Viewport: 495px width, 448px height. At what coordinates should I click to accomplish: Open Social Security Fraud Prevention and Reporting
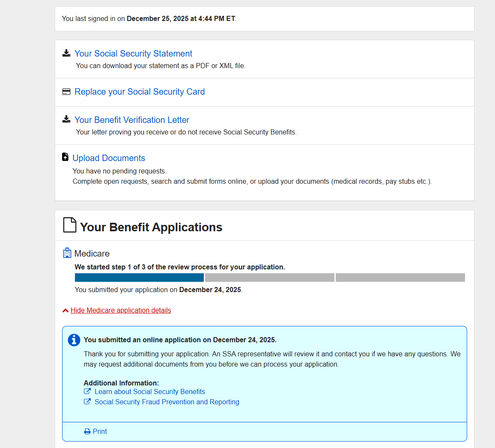click(167, 402)
